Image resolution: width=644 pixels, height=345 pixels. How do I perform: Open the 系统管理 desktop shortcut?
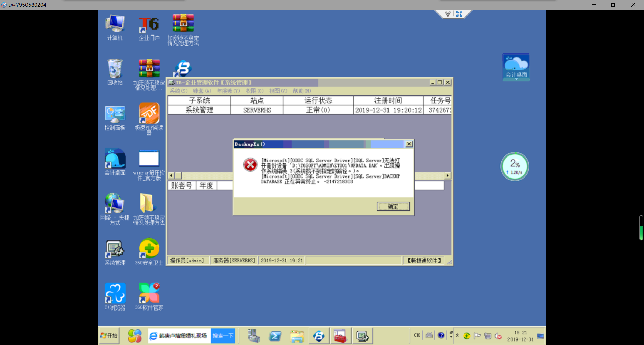click(x=115, y=253)
